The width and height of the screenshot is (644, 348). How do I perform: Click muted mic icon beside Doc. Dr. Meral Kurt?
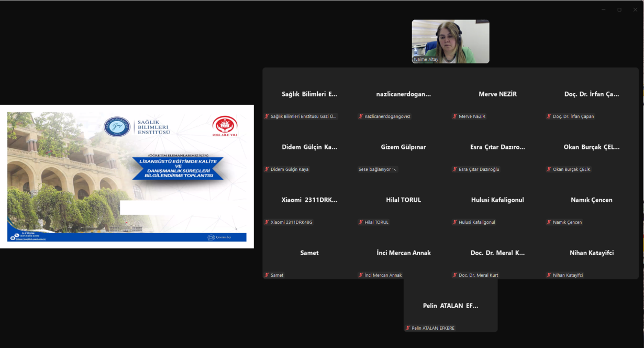[x=455, y=275]
